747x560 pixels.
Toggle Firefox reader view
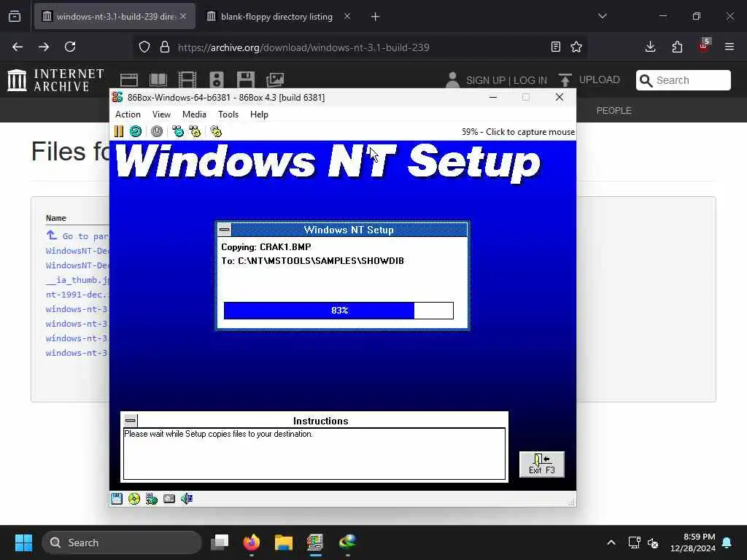(x=555, y=47)
